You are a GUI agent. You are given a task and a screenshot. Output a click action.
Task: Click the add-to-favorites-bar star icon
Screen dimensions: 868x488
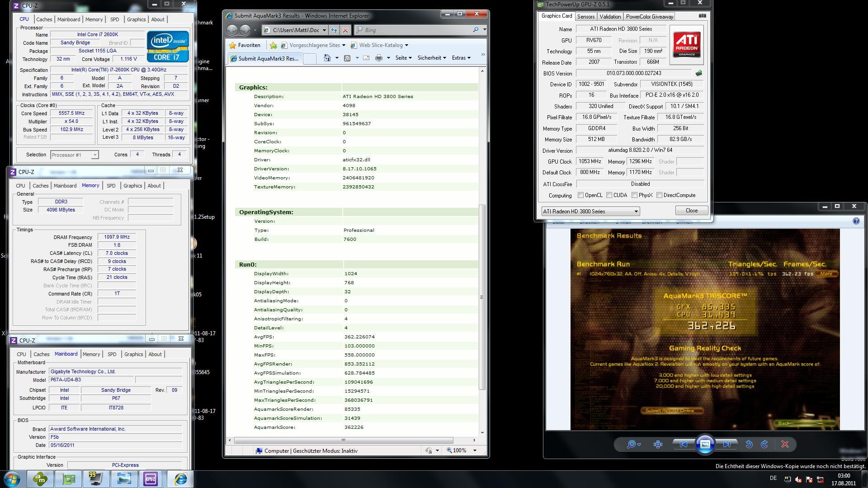(x=273, y=45)
